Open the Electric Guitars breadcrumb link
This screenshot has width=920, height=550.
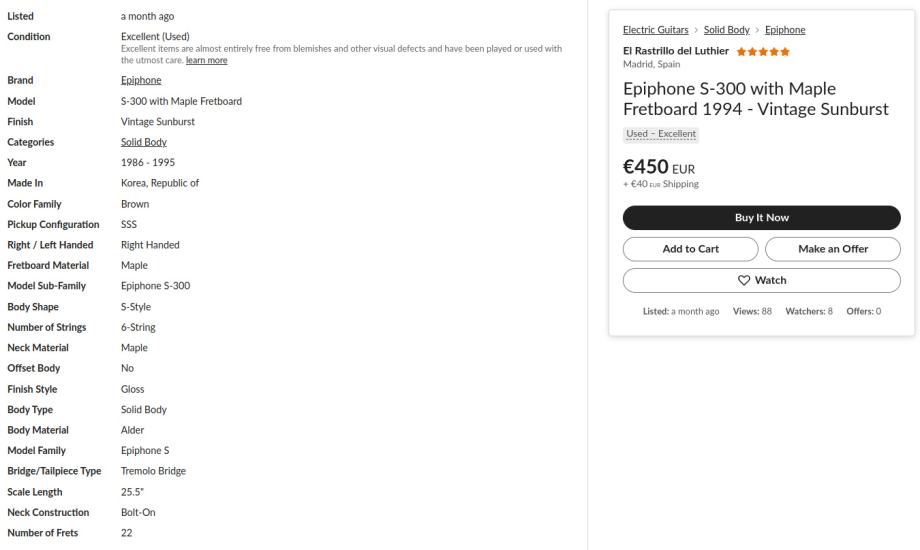click(x=655, y=30)
